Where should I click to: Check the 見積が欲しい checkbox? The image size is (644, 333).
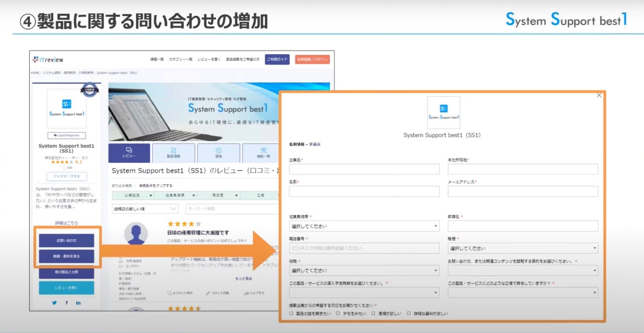coord(373,313)
